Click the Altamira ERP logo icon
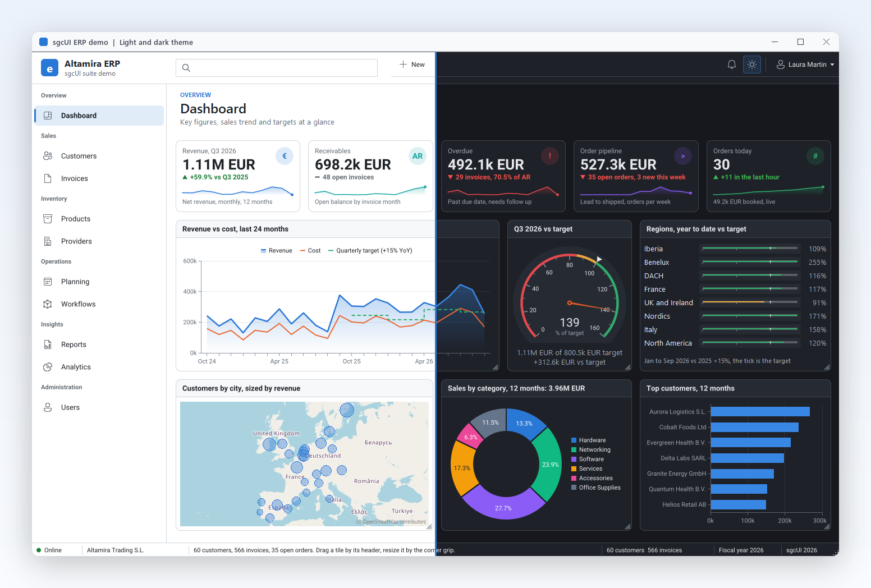This screenshot has height=588, width=871. pos(49,68)
